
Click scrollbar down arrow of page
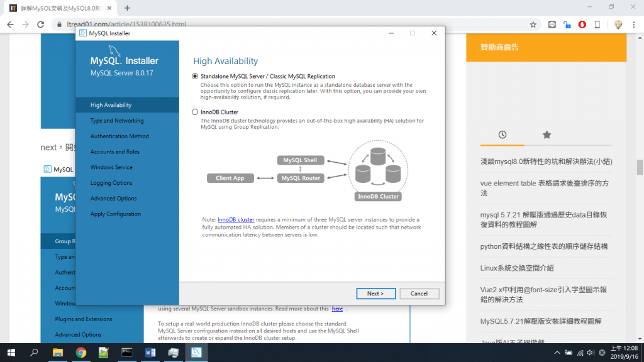click(x=640, y=339)
